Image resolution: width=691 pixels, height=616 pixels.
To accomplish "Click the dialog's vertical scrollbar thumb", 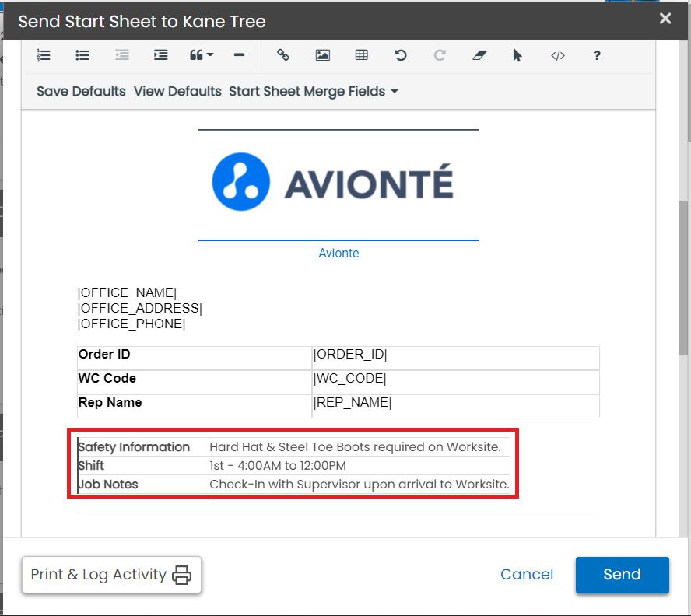I will click(683, 278).
